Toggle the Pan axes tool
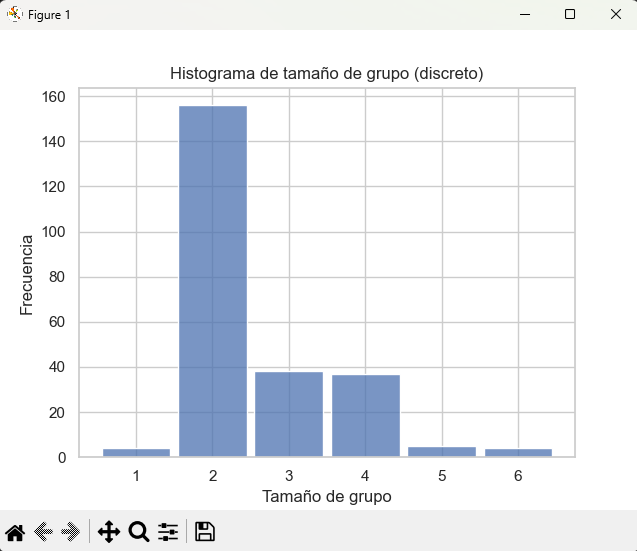637x551 pixels. pos(109,532)
